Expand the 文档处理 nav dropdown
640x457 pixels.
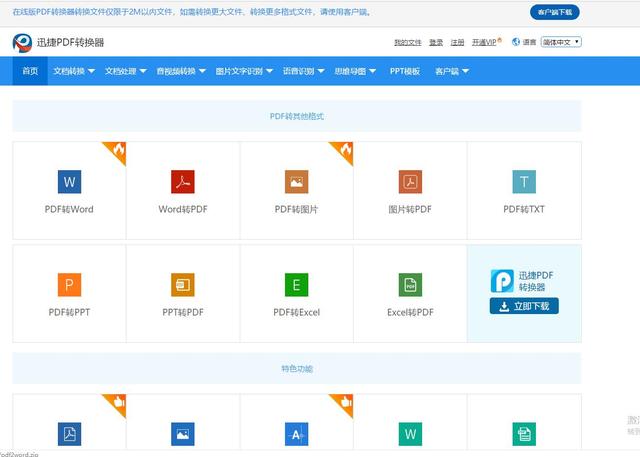tap(126, 71)
